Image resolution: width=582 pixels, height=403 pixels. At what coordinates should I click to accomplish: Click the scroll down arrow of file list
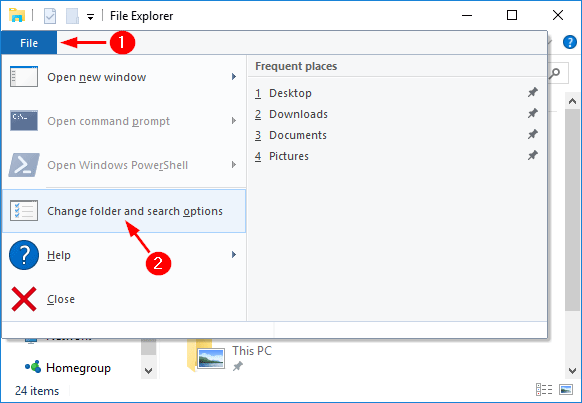[x=572, y=370]
